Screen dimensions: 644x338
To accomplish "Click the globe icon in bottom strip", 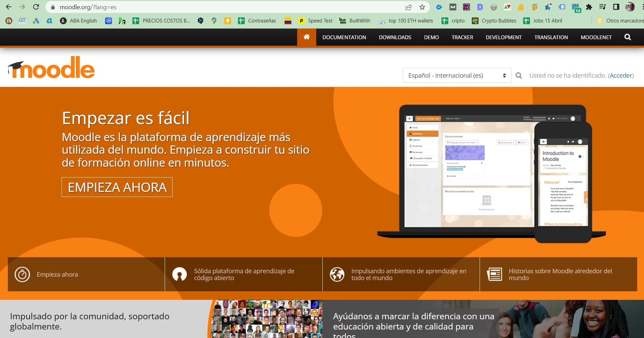I will coord(337,274).
